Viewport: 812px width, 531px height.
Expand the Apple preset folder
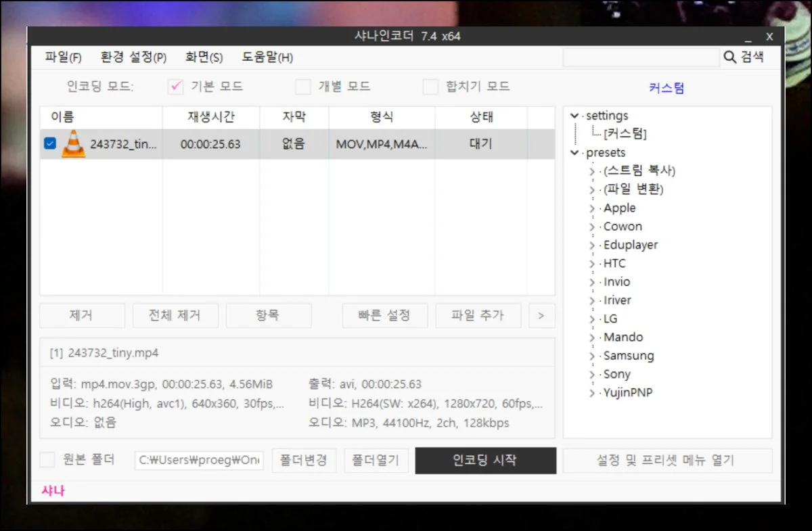click(x=592, y=208)
